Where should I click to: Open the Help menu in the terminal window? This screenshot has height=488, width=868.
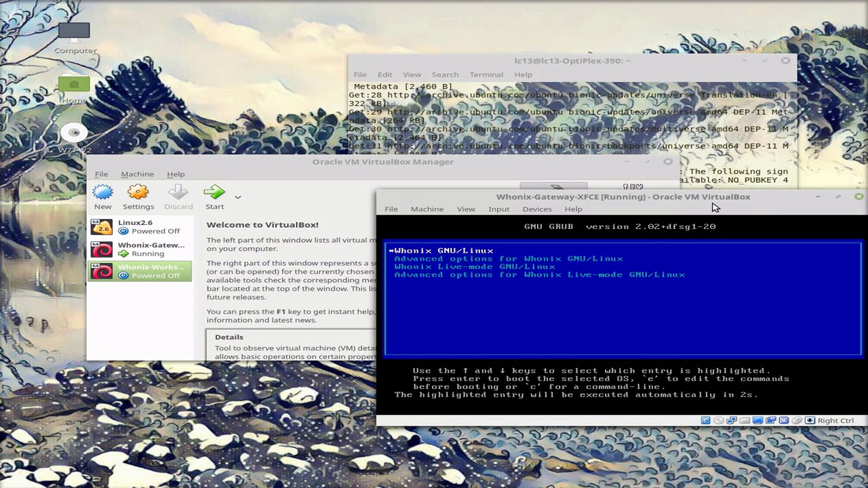tap(523, 75)
